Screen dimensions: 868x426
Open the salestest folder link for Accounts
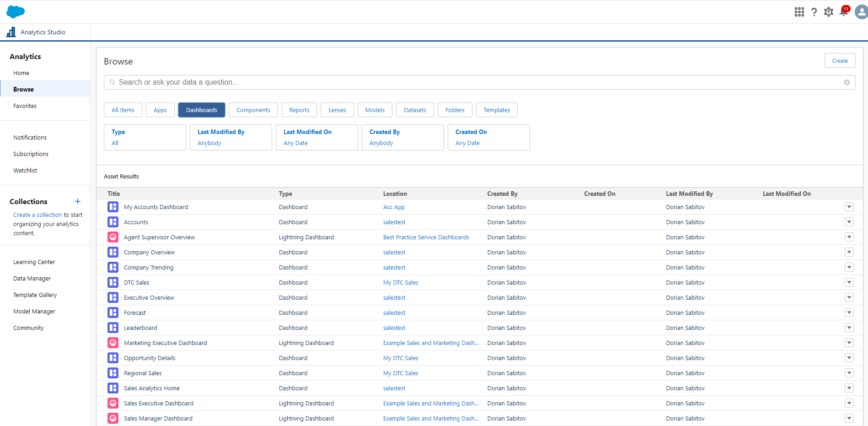point(394,222)
